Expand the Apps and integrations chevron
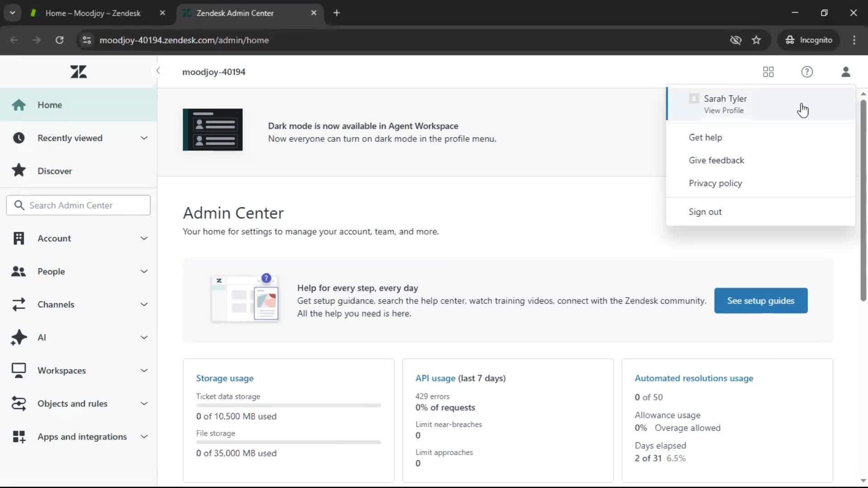This screenshot has height=488, width=868. click(144, 436)
